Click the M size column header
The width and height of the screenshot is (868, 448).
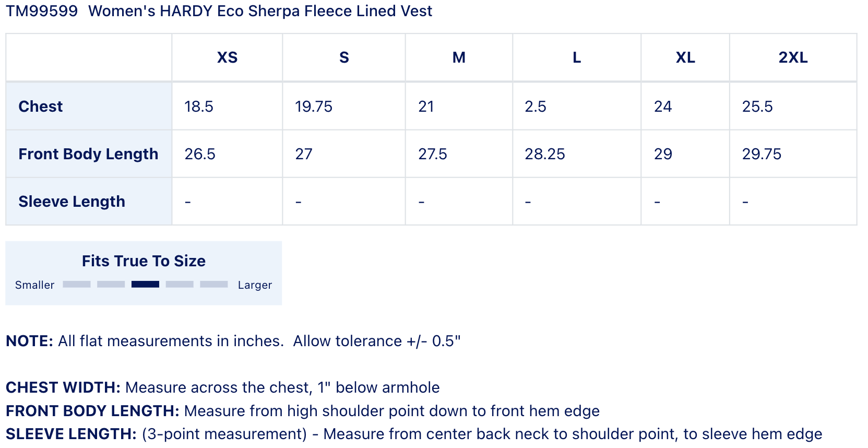[x=459, y=57]
